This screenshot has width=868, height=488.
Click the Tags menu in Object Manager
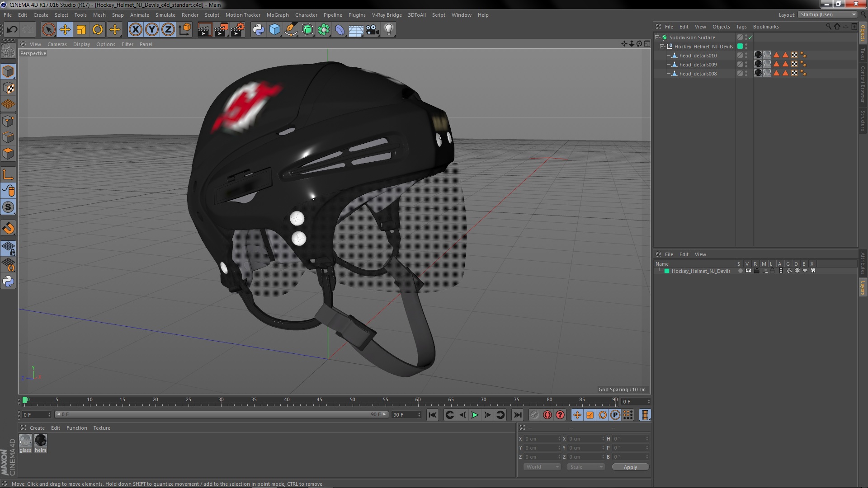coord(741,27)
